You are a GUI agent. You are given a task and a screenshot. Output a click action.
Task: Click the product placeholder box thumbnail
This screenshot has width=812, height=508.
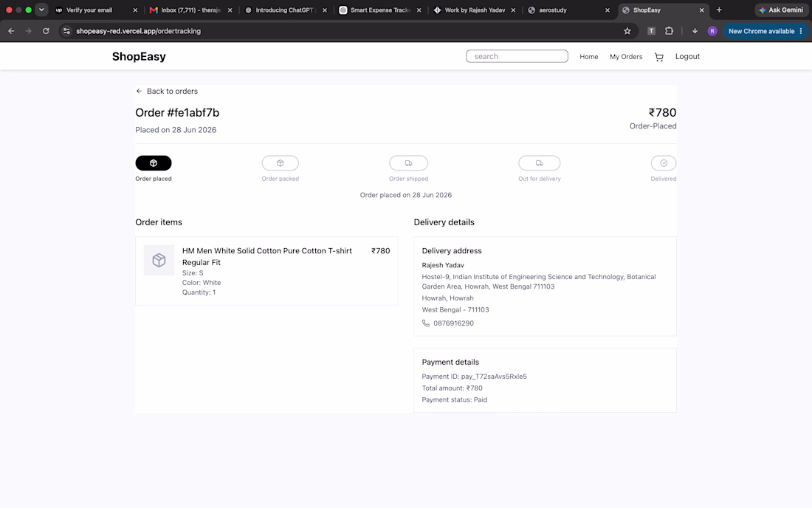(x=159, y=260)
